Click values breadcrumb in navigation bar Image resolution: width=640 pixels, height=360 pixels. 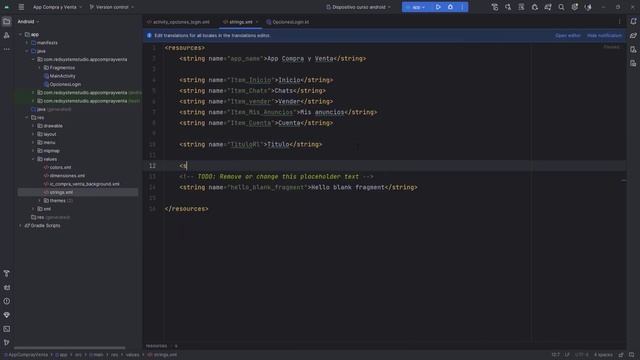click(x=132, y=355)
